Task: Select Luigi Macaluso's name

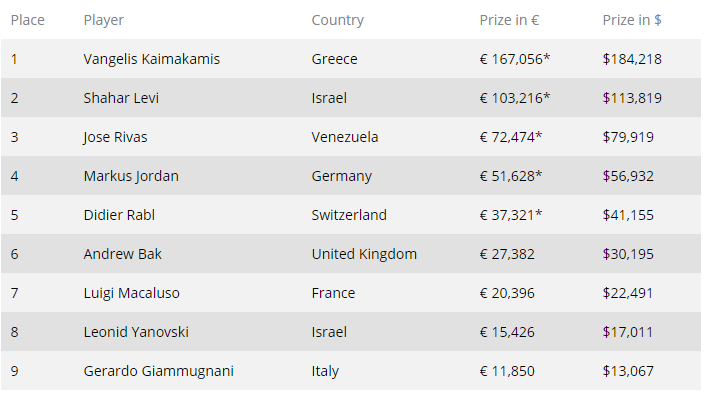Action: (132, 293)
